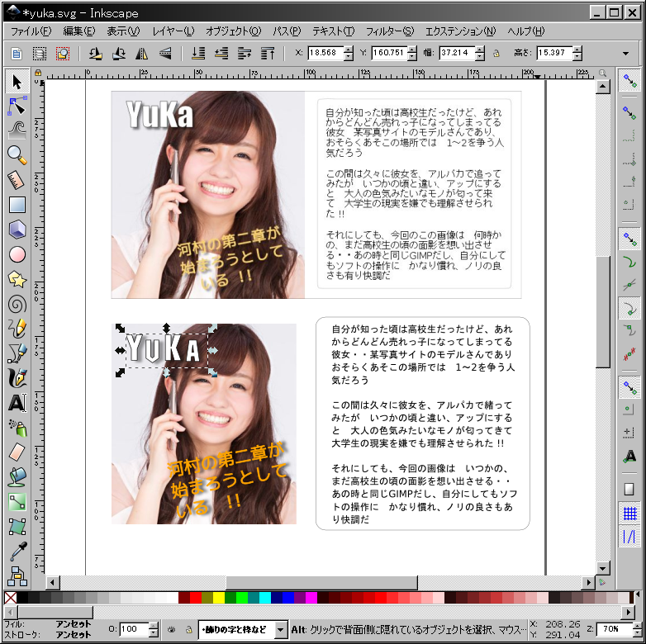Open the エクステンション(N) menu
This screenshot has width=646, height=644.
click(x=461, y=31)
